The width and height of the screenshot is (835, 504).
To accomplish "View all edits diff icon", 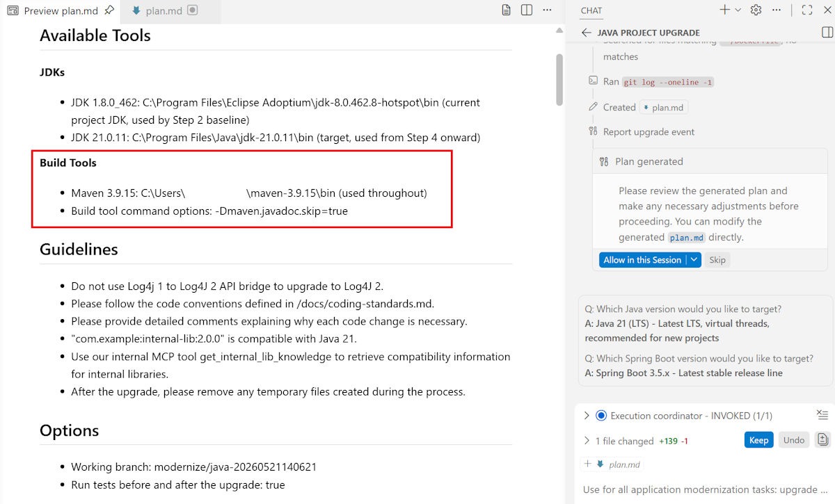I will point(822,440).
